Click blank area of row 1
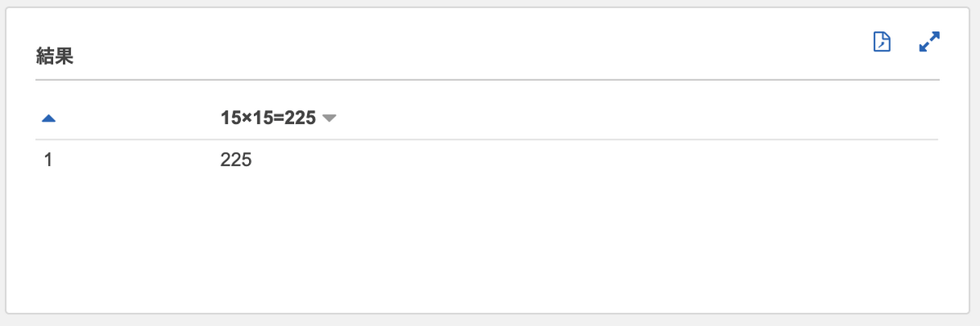This screenshot has width=980, height=326. (596, 160)
